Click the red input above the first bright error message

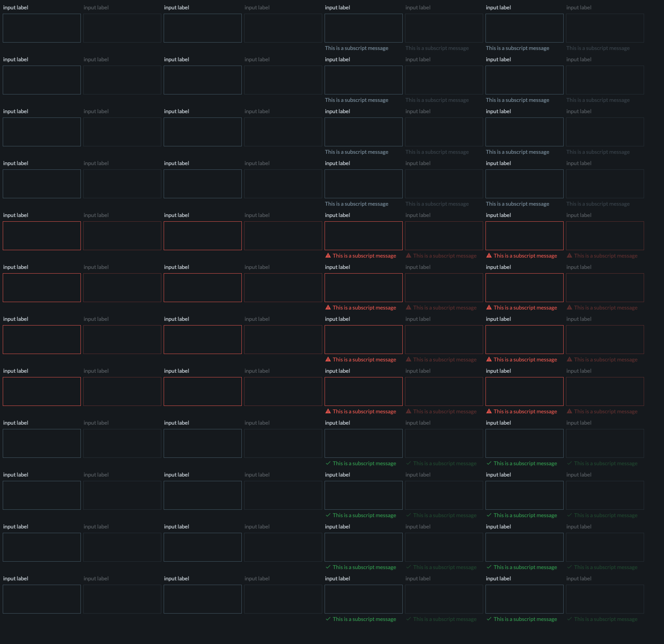click(x=364, y=236)
